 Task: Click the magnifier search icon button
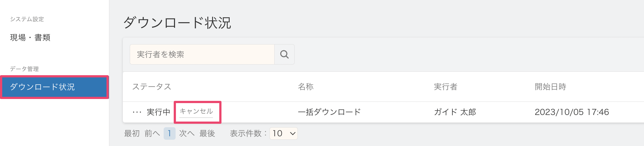(x=284, y=55)
